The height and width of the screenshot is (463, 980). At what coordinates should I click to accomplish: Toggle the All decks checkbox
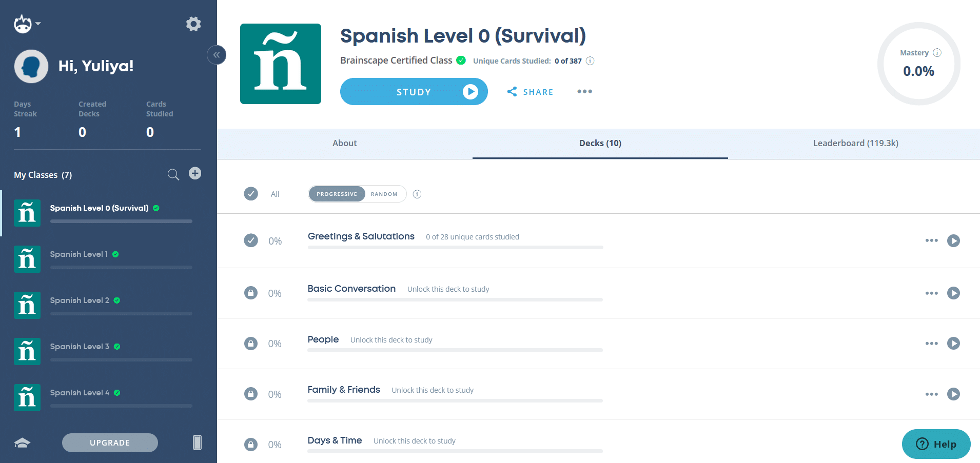[x=251, y=194]
